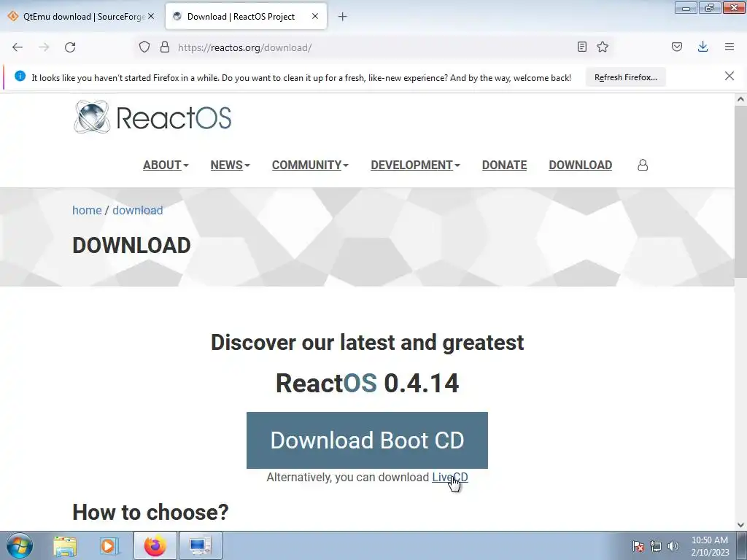Click the 'How to choose?' heading
The width and height of the screenshot is (747, 560).
point(150,513)
